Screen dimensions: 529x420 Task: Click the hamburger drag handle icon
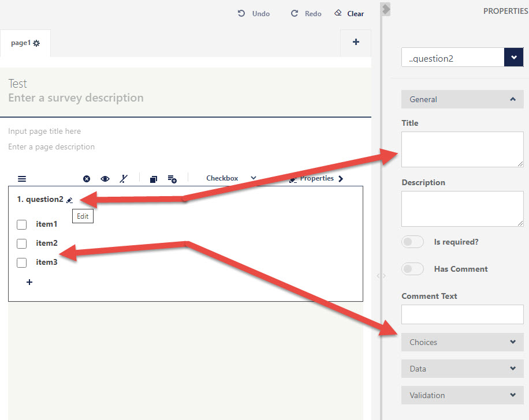pos(22,179)
